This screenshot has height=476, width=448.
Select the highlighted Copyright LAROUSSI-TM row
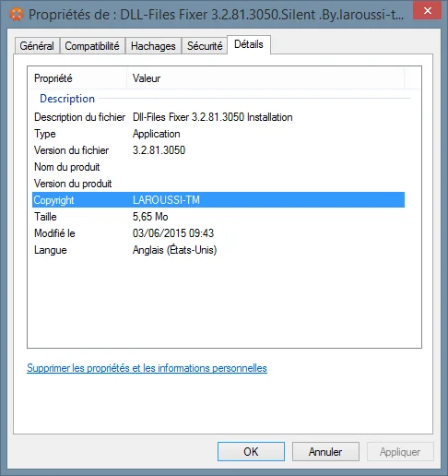tap(218, 200)
